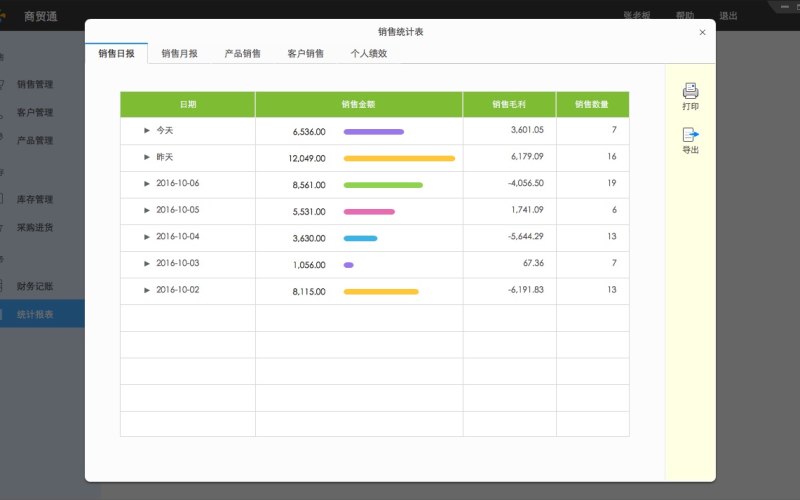Click the 销售统计表 dialog title
The image size is (800, 500).
coord(401,32)
